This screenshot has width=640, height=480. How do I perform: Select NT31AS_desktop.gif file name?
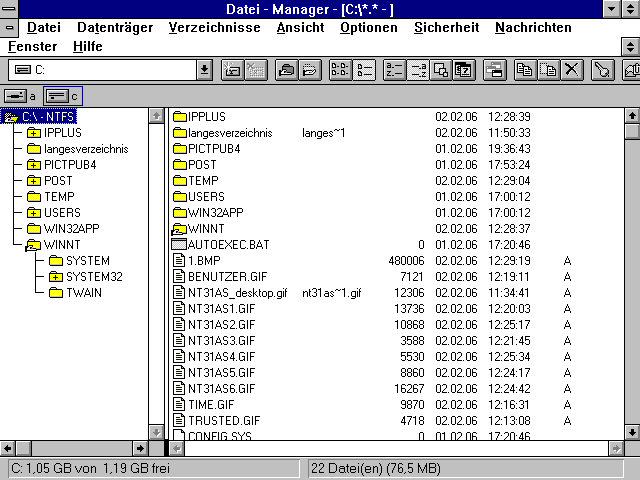(x=238, y=293)
